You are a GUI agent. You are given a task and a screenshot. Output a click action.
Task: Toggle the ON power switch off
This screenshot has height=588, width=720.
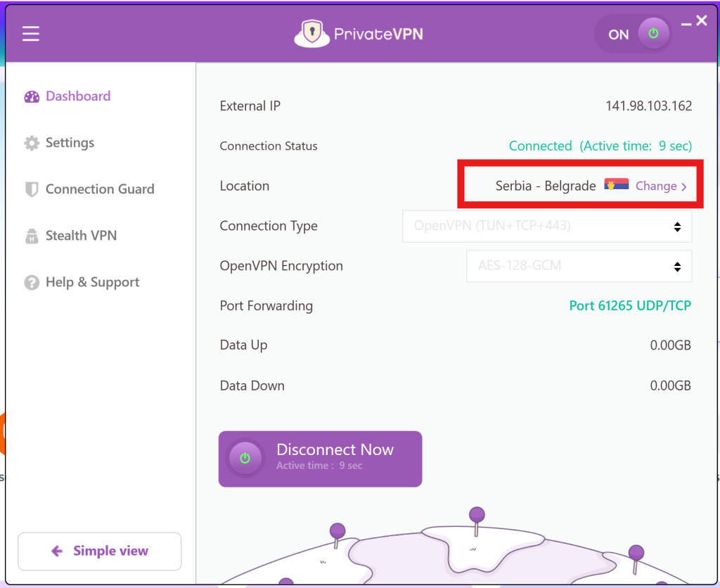tap(654, 33)
